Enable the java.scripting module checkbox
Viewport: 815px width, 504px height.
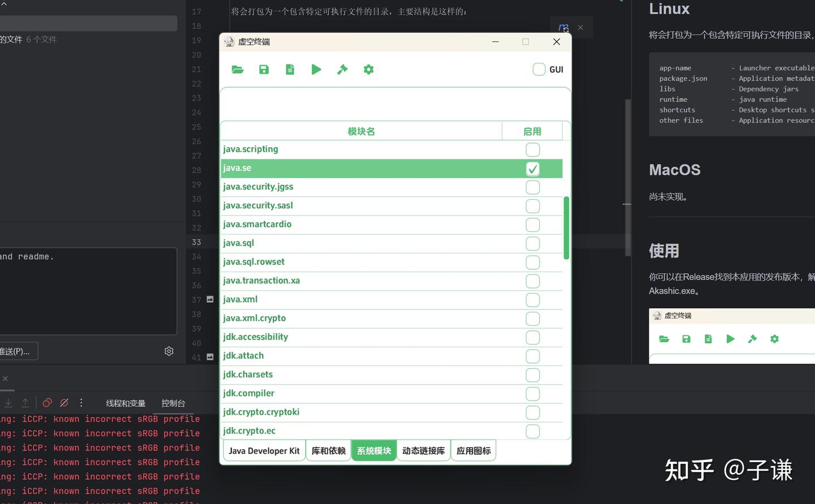point(533,150)
